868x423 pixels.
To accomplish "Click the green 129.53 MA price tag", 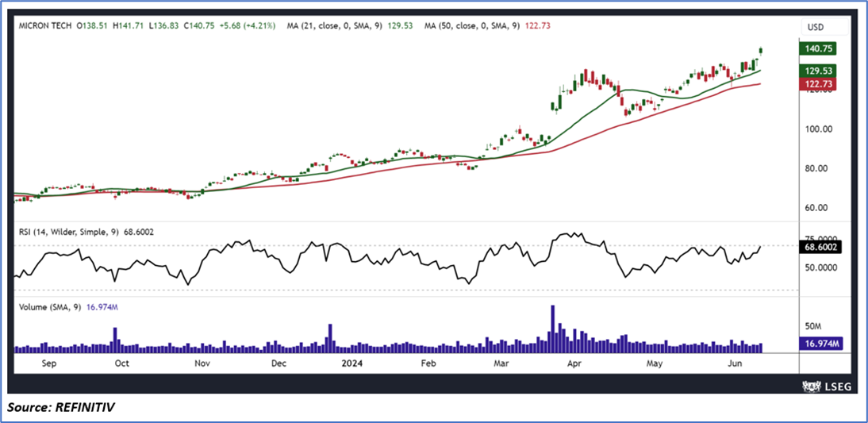I will [816, 71].
